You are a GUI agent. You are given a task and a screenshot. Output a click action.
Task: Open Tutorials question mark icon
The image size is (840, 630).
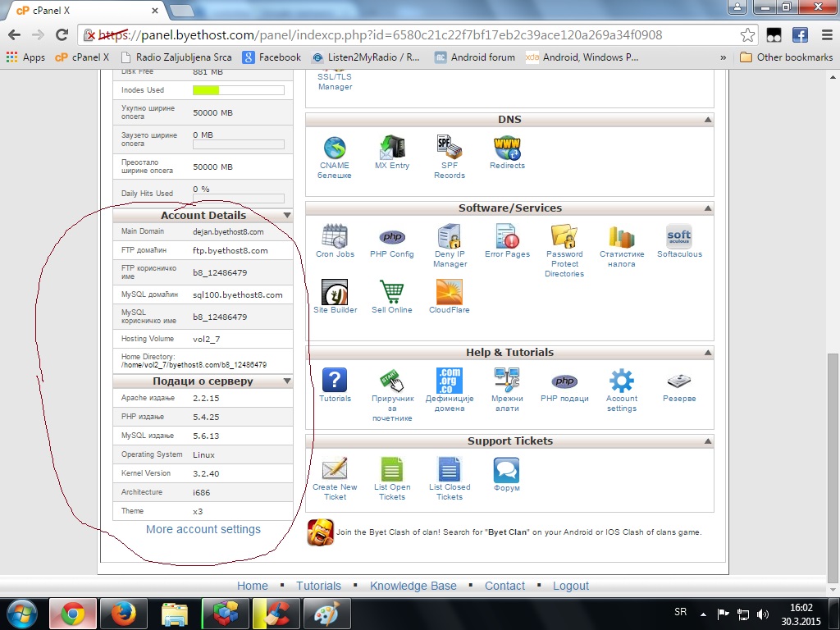point(335,381)
